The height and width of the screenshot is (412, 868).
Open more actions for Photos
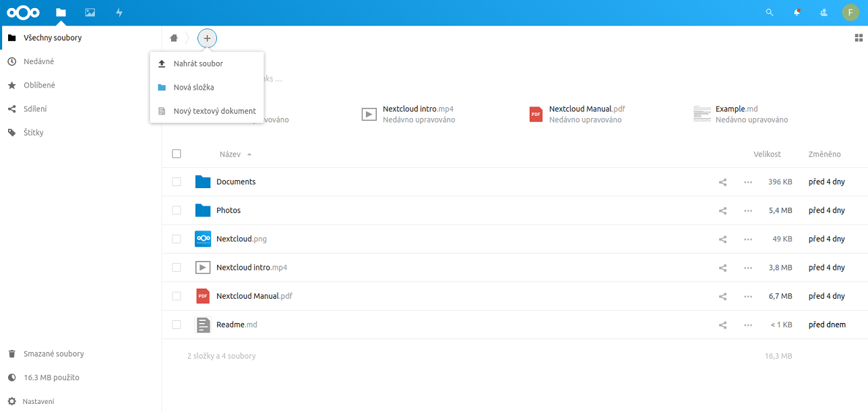(748, 210)
